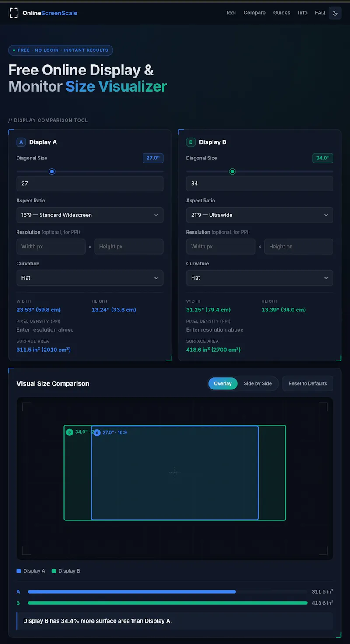Click the green B marker in the overlay canvas
350x644 pixels.
70,432
